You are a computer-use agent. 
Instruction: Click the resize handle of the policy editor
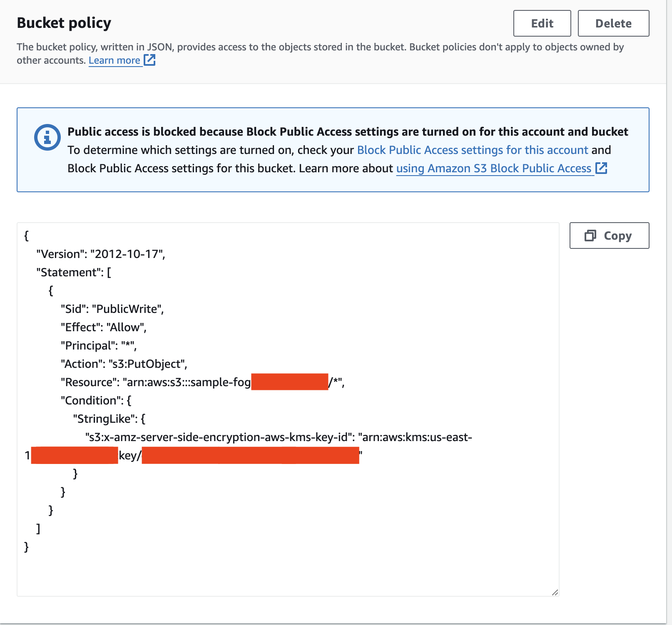[554, 593]
